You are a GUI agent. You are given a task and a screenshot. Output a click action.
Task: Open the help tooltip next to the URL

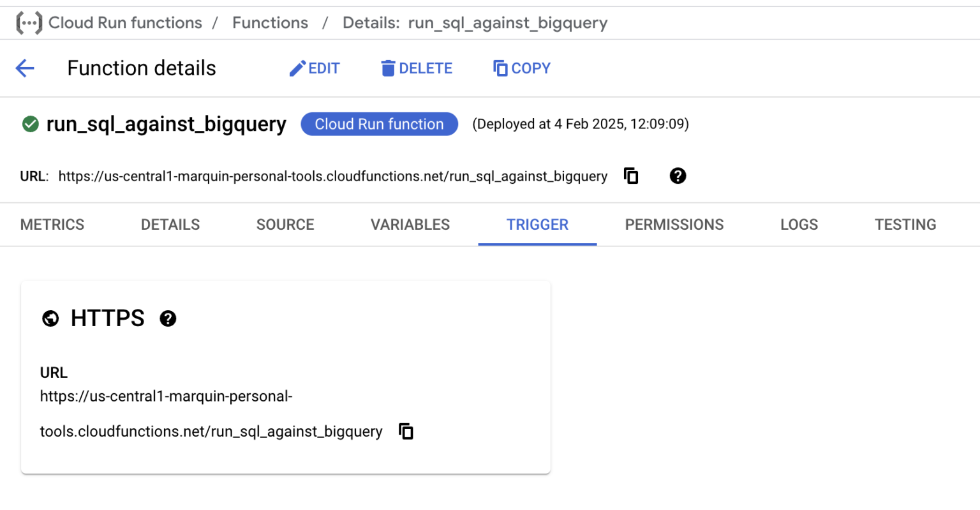coord(678,176)
